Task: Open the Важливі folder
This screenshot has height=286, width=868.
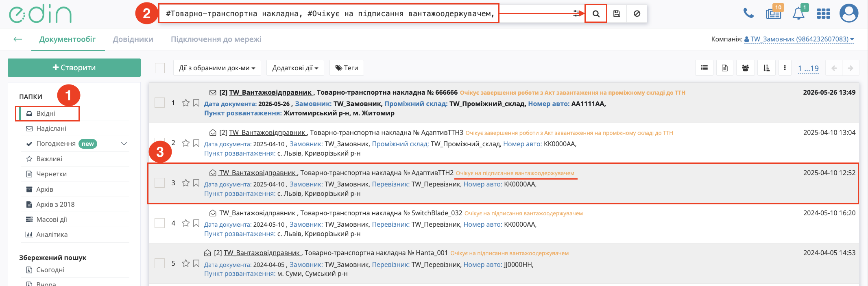Action: [49, 159]
